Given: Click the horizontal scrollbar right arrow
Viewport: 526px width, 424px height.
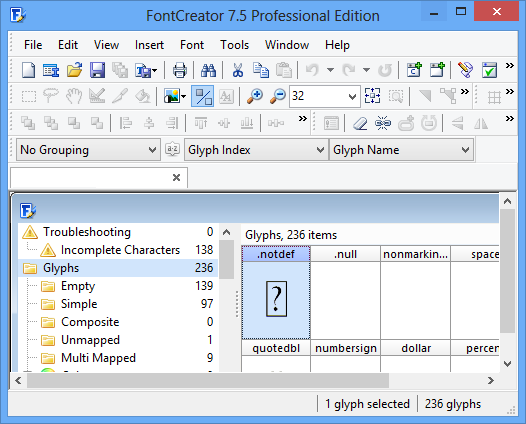Looking at the screenshot, I should point(491,380).
